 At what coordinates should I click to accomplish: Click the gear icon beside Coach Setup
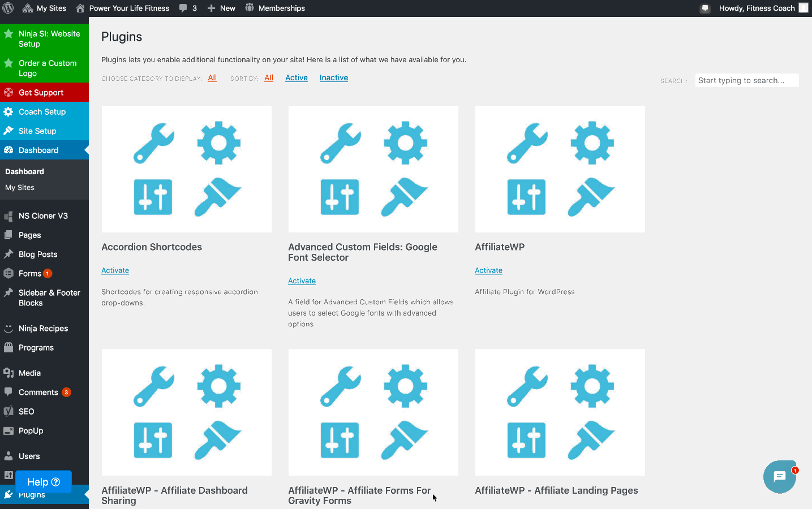click(8, 111)
